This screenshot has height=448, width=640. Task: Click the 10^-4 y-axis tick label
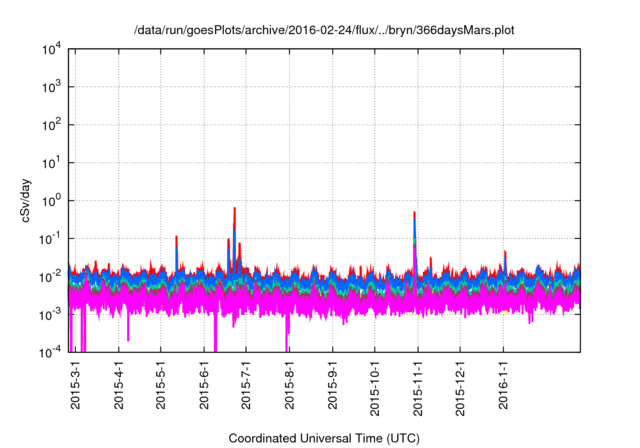tap(50, 351)
